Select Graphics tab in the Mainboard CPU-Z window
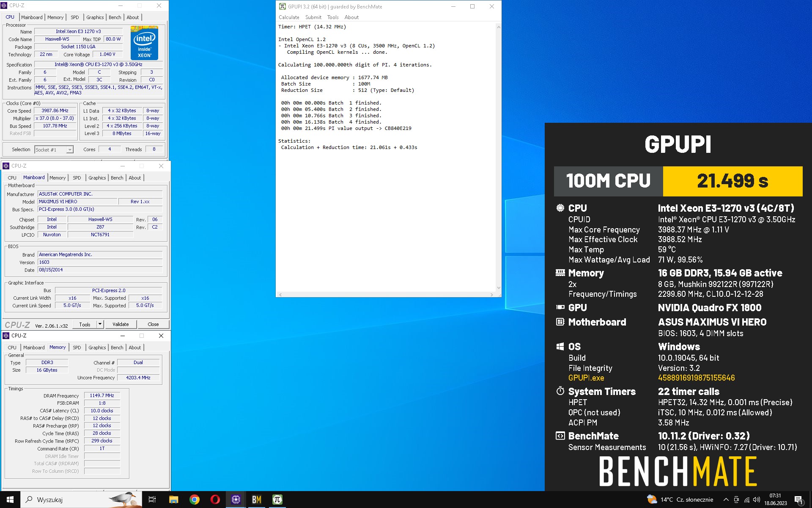Image resolution: width=812 pixels, height=508 pixels. 97,178
